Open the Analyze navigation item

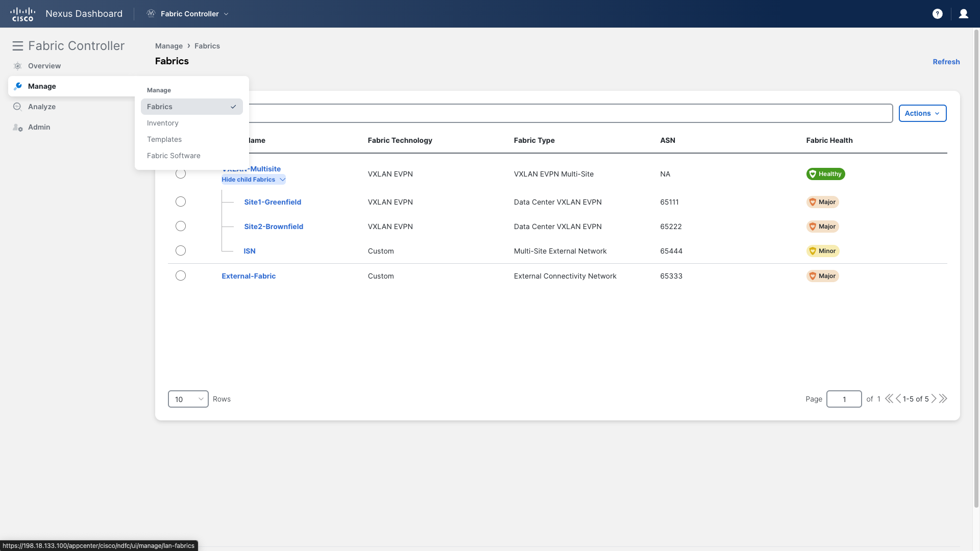click(42, 107)
